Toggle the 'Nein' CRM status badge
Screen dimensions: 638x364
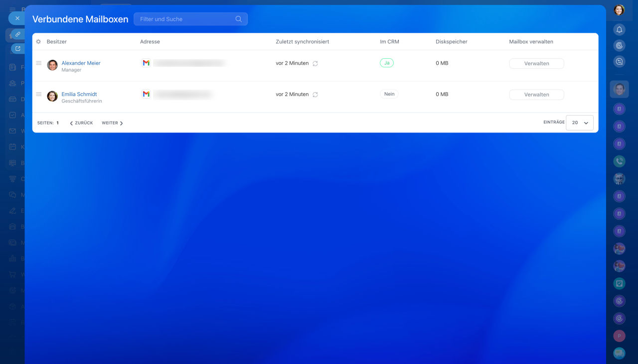pyautogui.click(x=389, y=94)
